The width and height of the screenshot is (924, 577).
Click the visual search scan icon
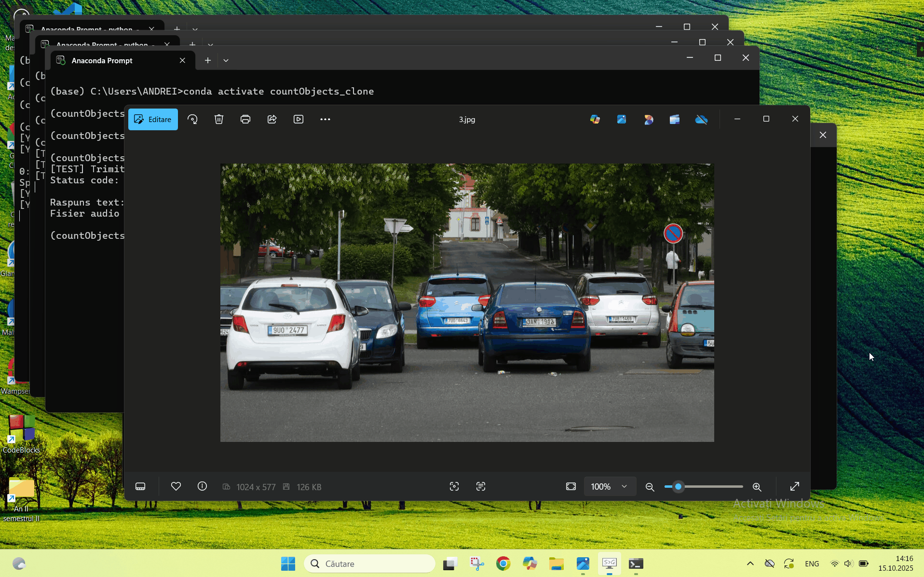(x=454, y=486)
